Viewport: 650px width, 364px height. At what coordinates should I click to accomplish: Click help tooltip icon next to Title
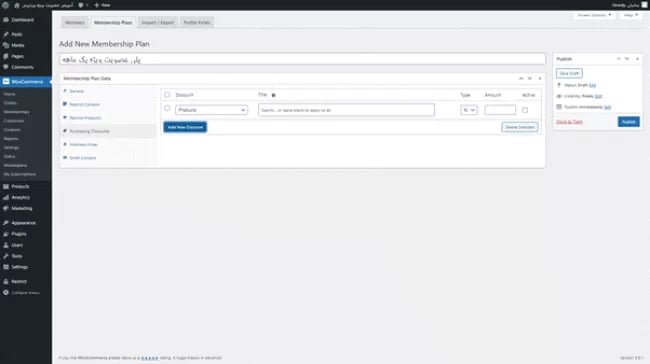click(x=274, y=95)
